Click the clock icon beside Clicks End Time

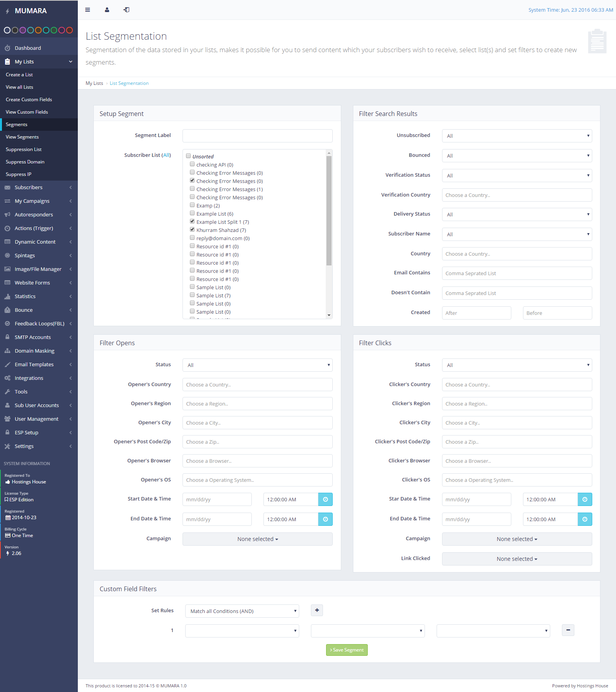(x=584, y=519)
